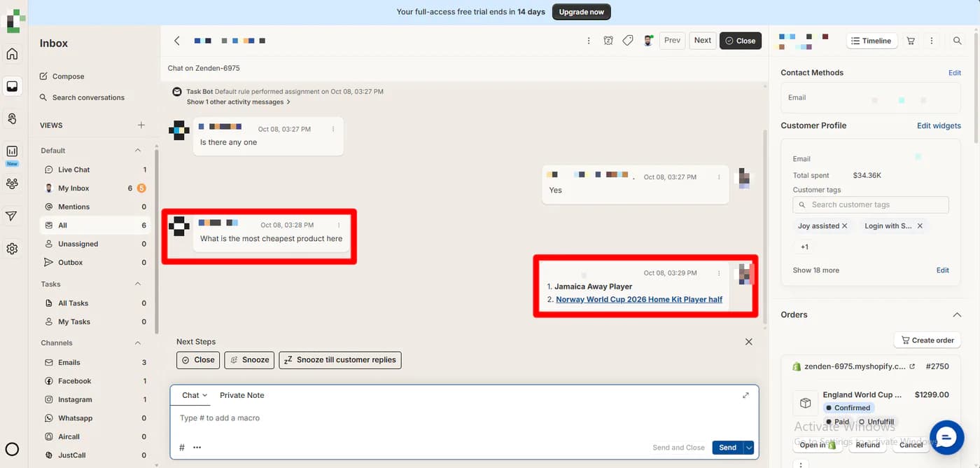Open the Whatsapp channel
This screenshot has height=468, width=980.
coord(95,418)
